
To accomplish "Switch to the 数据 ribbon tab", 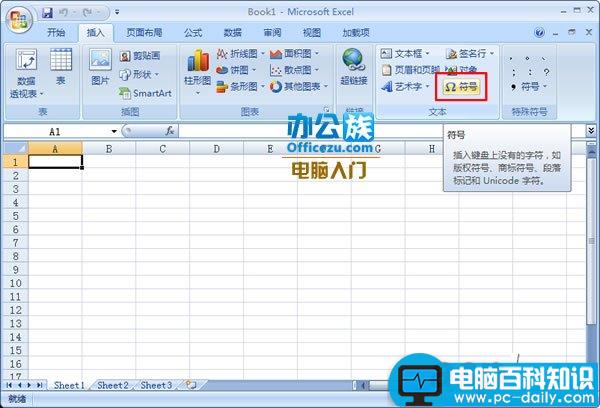I will click(233, 33).
